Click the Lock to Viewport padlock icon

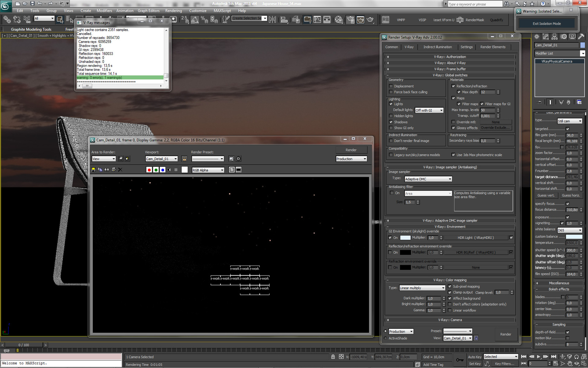(185, 159)
